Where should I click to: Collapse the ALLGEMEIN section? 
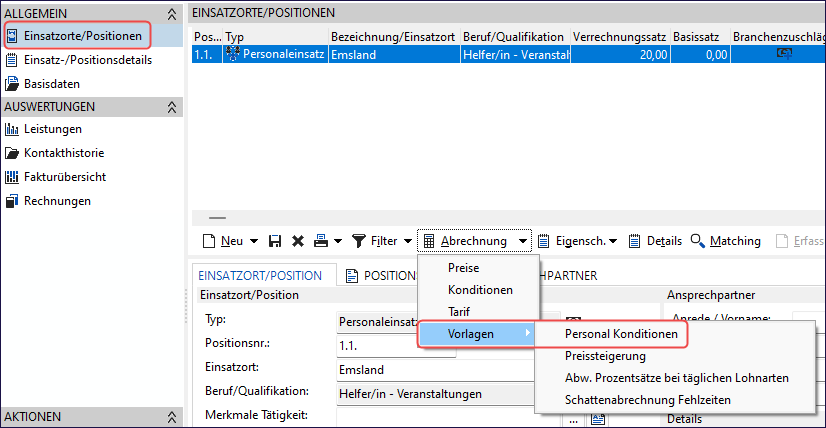tap(171, 13)
